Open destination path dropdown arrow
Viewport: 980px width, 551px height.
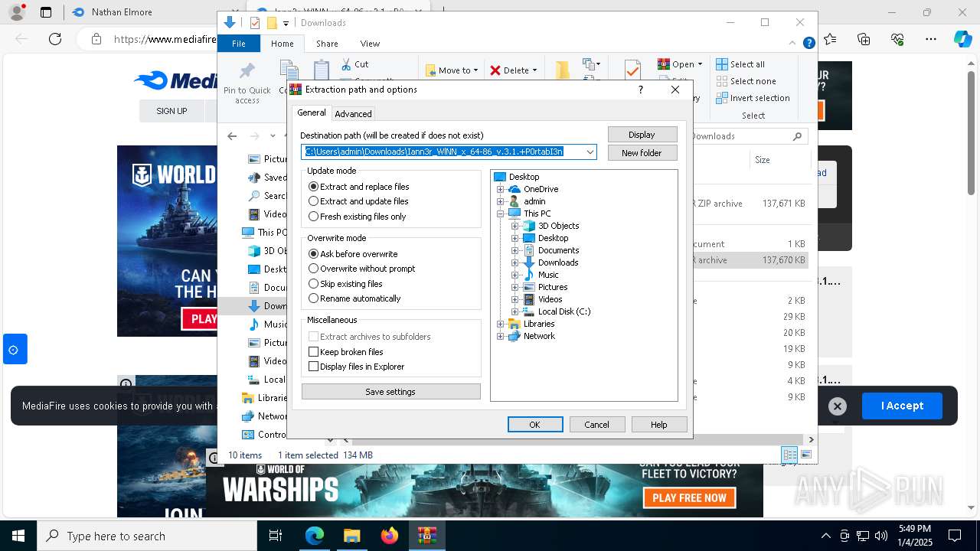(x=590, y=152)
